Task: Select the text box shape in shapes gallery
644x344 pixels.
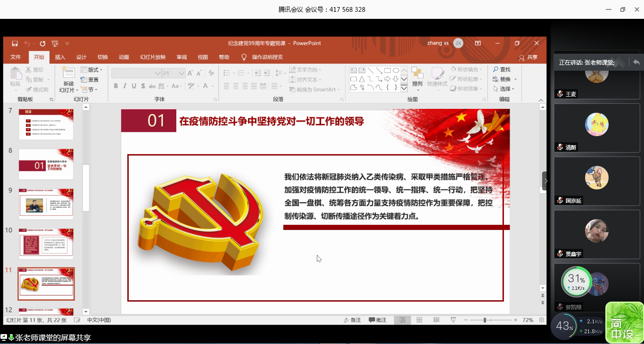Action: click(354, 71)
